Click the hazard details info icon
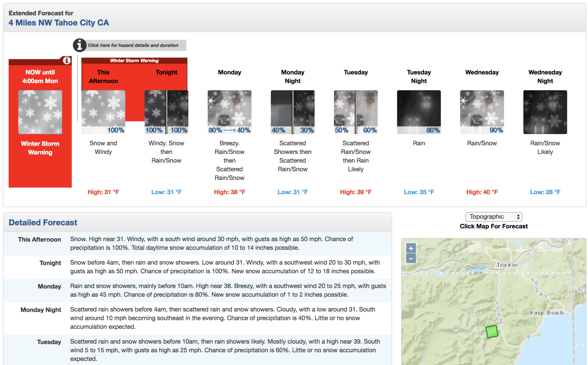Image resolution: width=588 pixels, height=365 pixels. pyautogui.click(x=80, y=45)
